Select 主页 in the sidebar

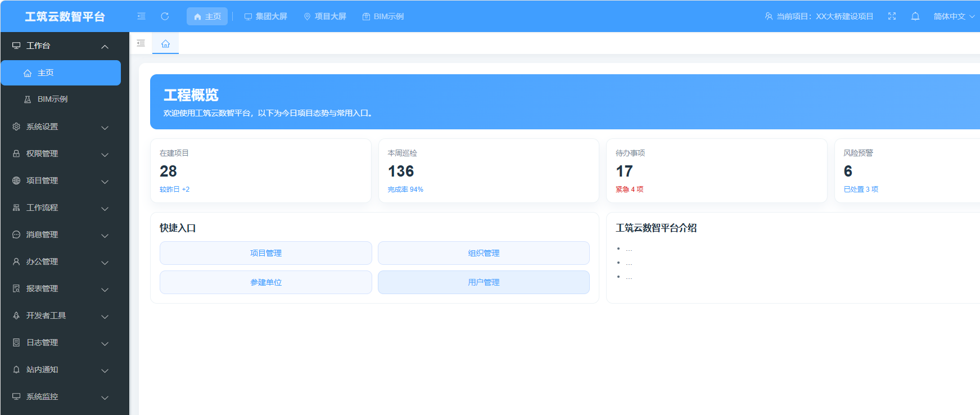(x=61, y=73)
